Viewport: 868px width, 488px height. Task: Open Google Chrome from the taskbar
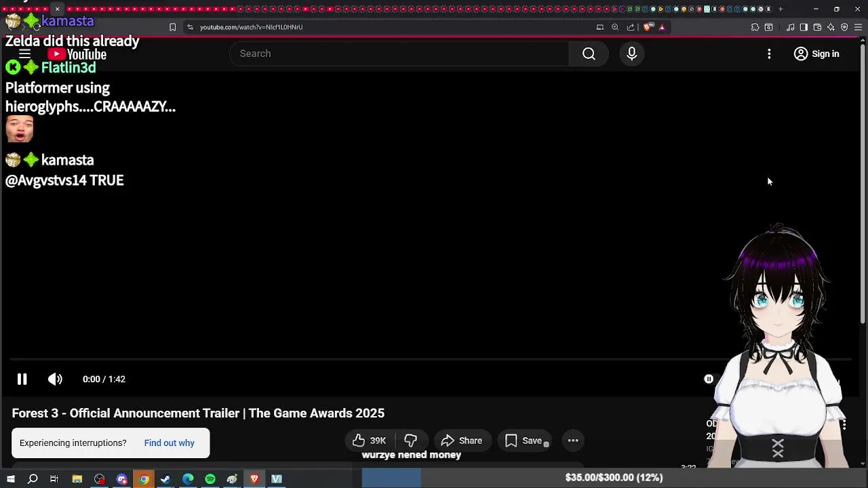click(x=144, y=479)
